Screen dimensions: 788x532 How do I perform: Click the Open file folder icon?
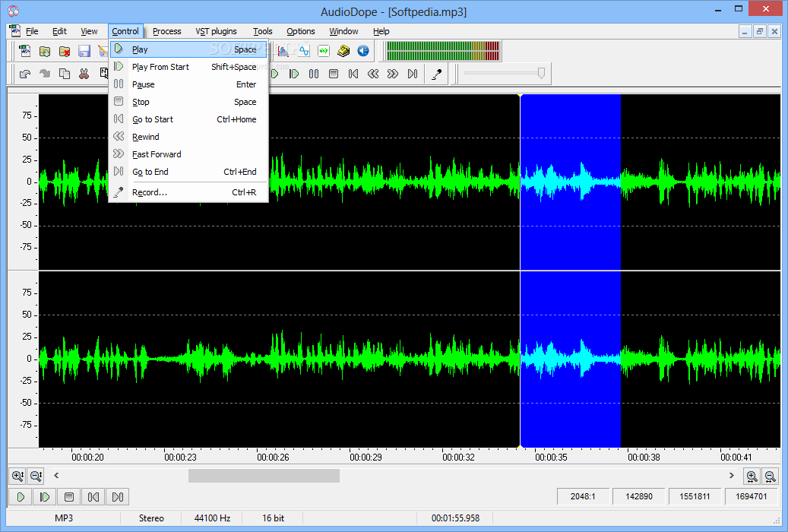pyautogui.click(x=45, y=51)
